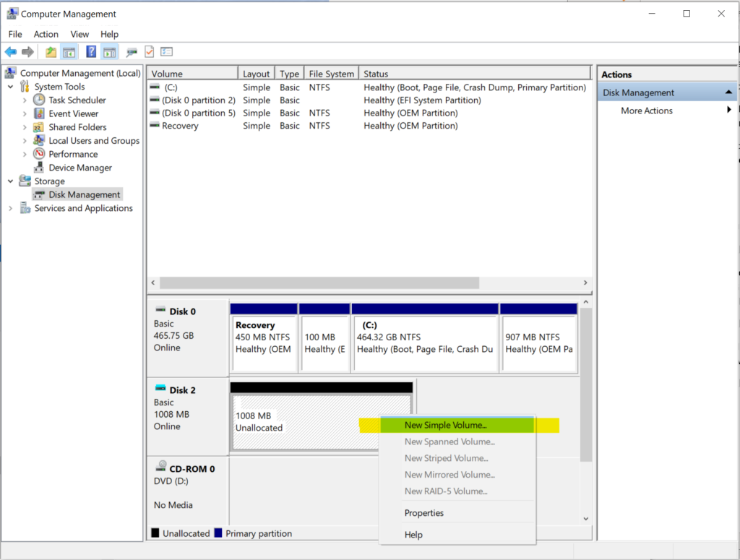Open More Actions in the Actions pane
The height and width of the screenshot is (560, 740).
(646, 111)
